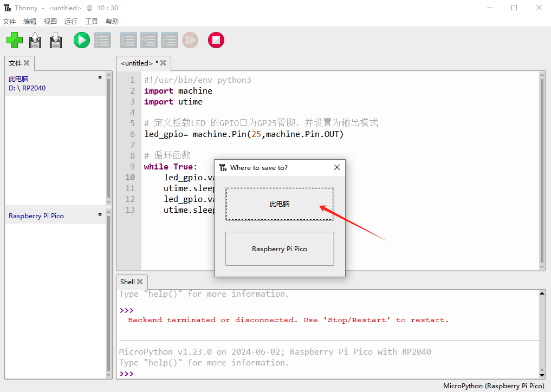Minimize the Thonny window
This screenshot has width=551, height=392.
click(490, 8)
